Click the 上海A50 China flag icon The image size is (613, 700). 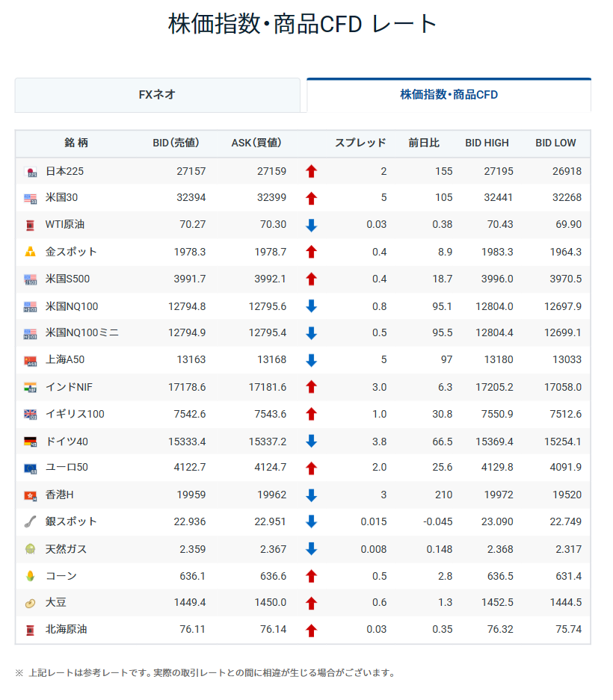point(31,360)
